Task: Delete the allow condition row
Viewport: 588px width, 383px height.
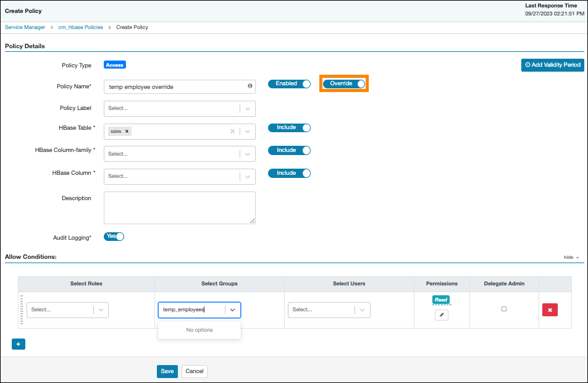Action: pyautogui.click(x=550, y=309)
